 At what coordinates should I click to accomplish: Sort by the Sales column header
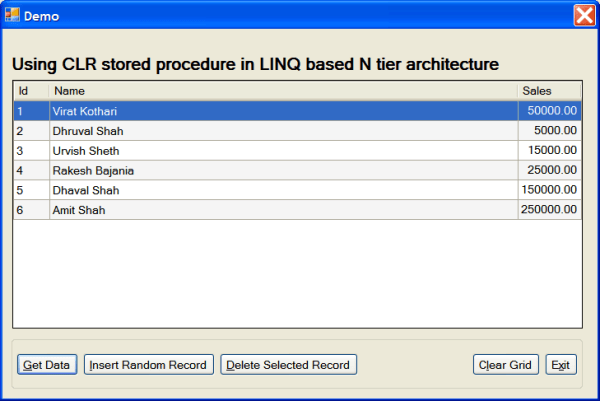point(549,91)
